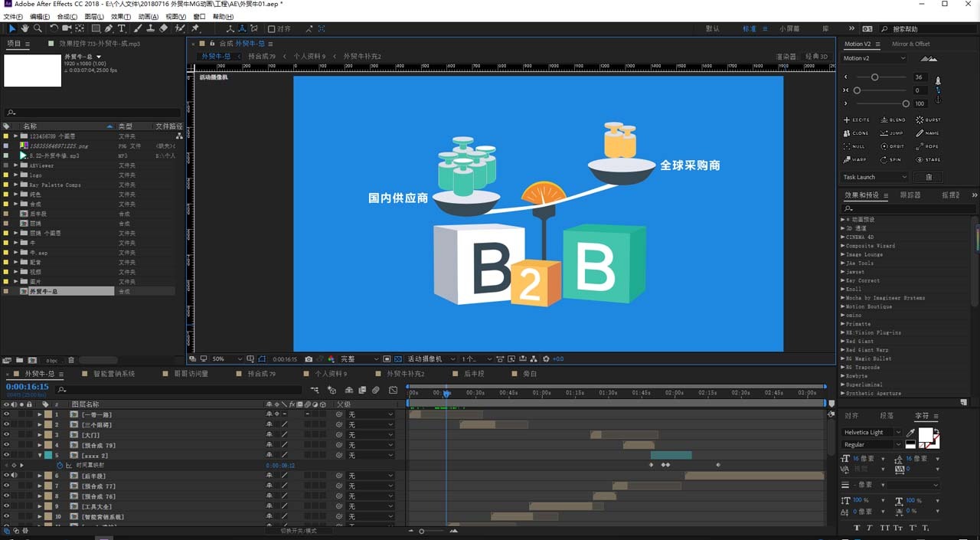Select the 小屏幕 workspace

pos(789,28)
